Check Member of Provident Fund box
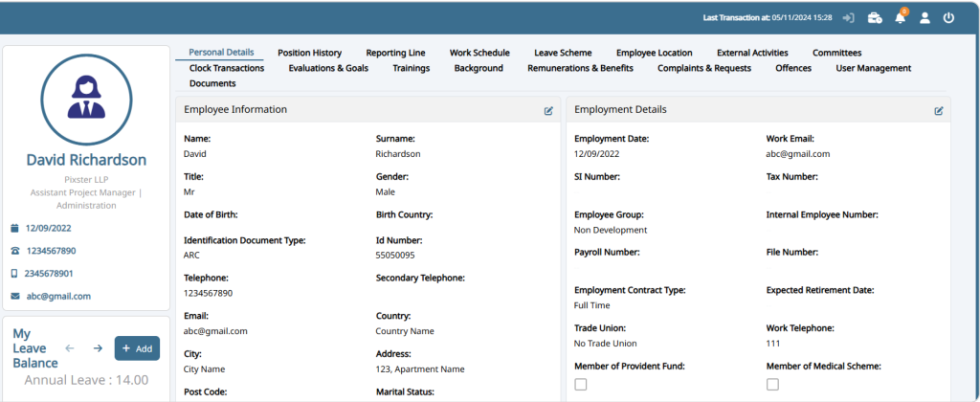This screenshot has width=980, height=402. pos(581,384)
